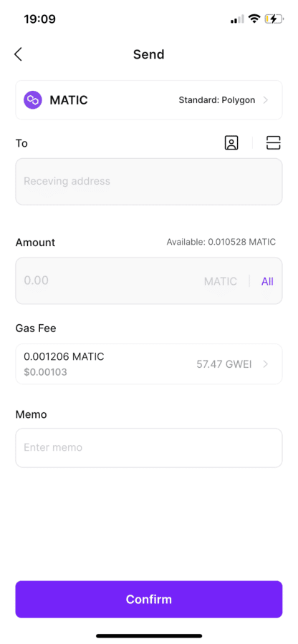Tap the back arrow icon
The image size is (298, 644).
click(x=18, y=54)
